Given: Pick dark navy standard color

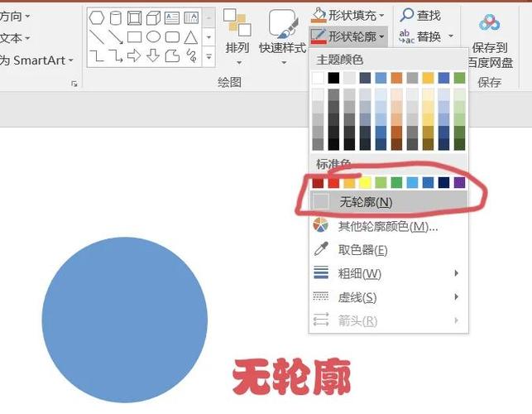Looking at the screenshot, I should tap(443, 182).
